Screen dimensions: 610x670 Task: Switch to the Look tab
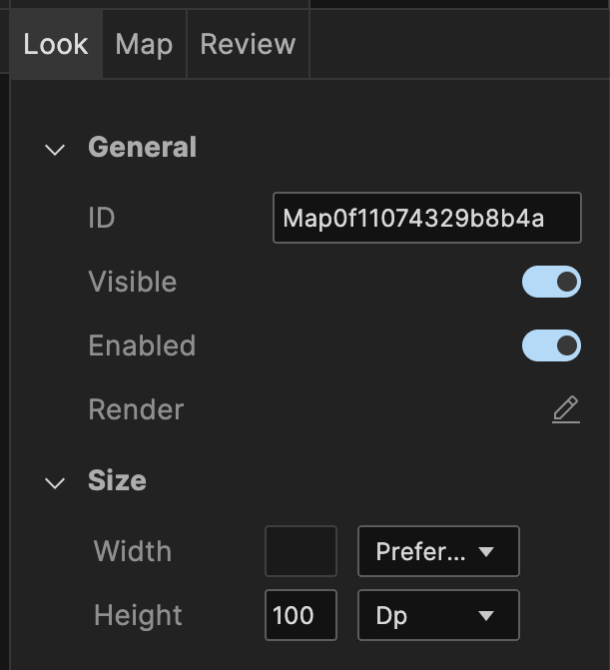pos(56,44)
